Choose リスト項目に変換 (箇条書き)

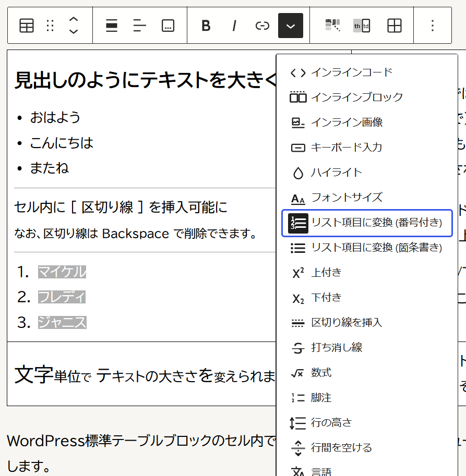pos(367,248)
